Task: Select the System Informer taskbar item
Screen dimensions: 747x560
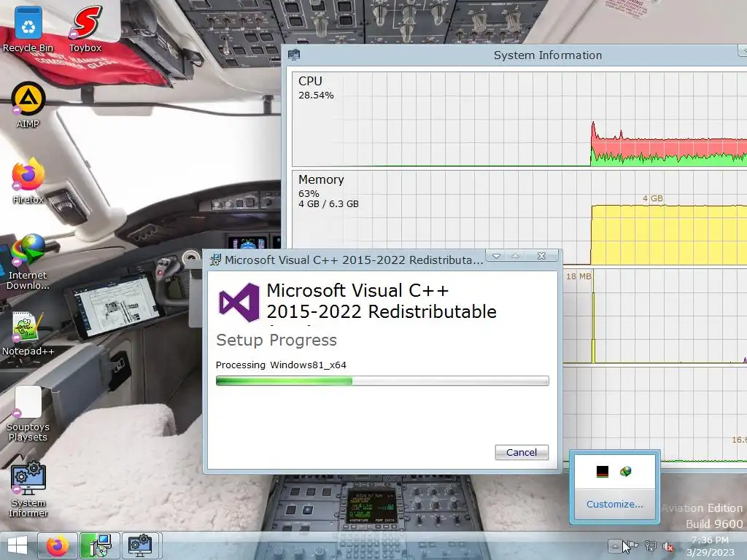Action: tap(142, 545)
